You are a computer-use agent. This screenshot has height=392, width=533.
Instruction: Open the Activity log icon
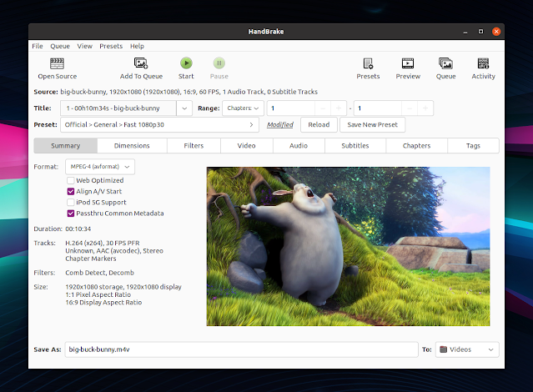[x=483, y=63]
